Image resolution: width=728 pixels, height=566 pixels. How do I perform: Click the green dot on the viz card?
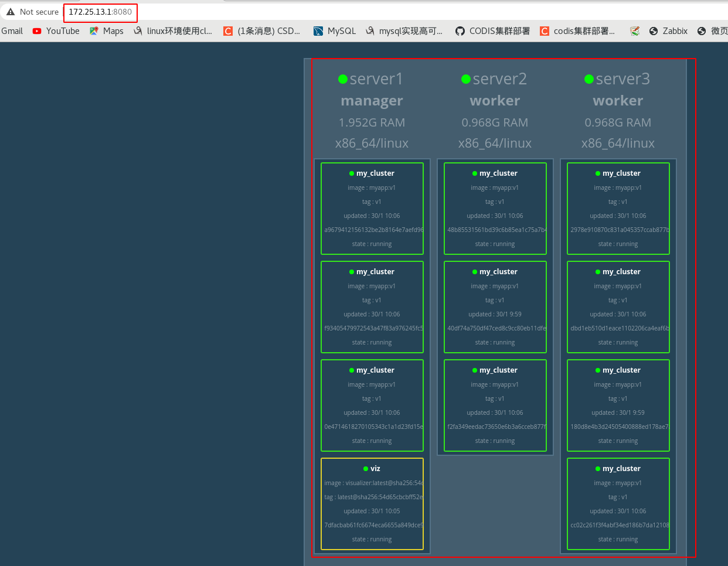(x=365, y=469)
